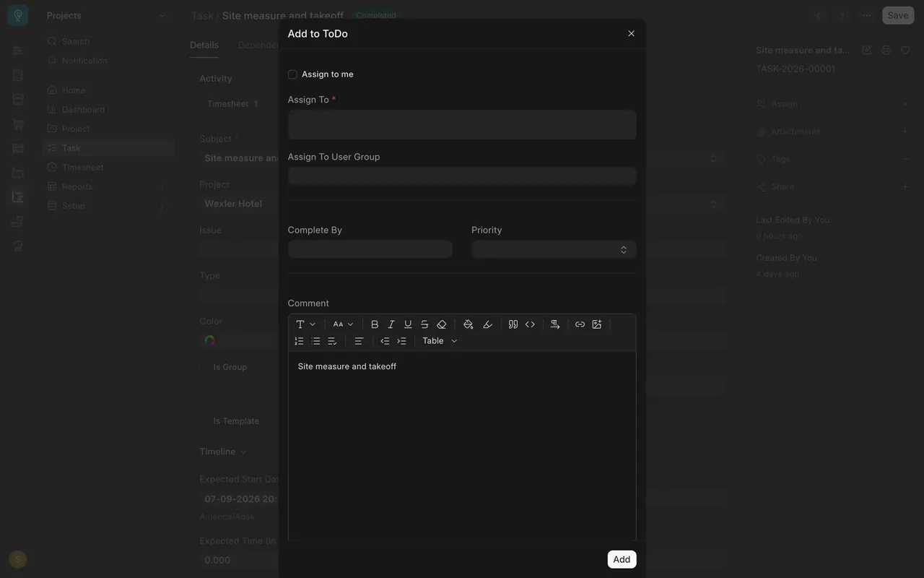Viewport: 924px width, 578px height.
Task: Clear formatting with the eraser icon
Action: [442, 324]
